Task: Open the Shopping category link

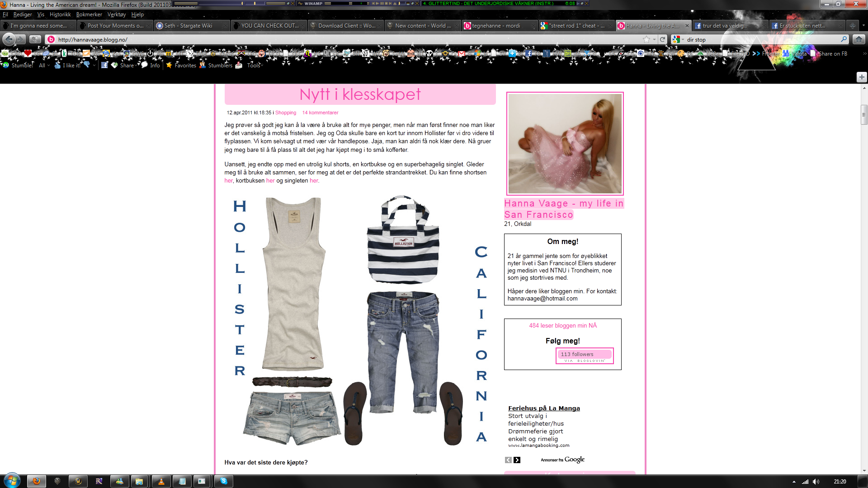Action: (x=286, y=113)
